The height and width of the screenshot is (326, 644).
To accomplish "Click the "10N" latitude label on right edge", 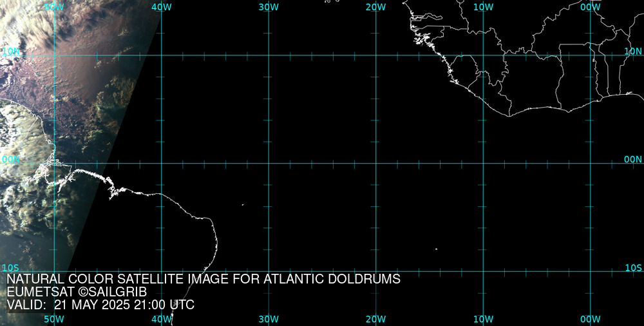I will pos(633,51).
